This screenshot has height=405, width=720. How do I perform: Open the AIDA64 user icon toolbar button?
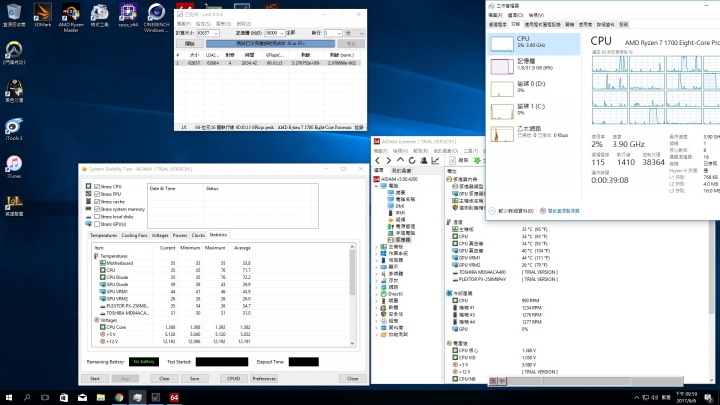[424, 160]
